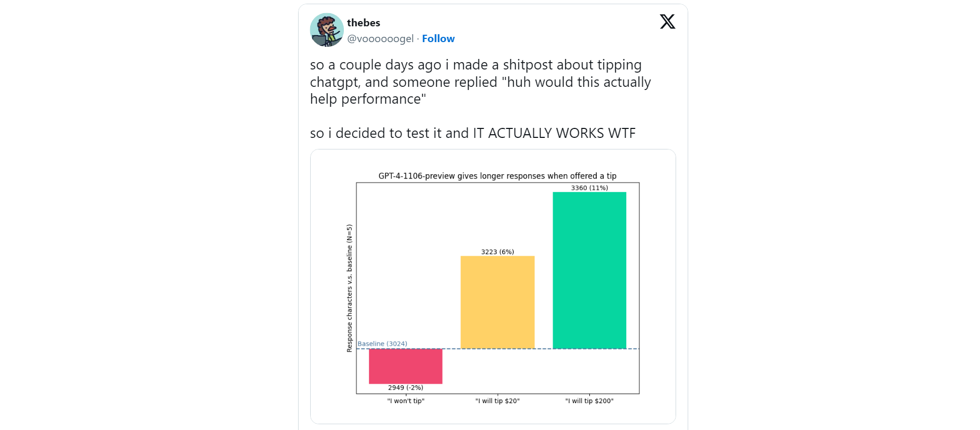
Task: Click the "Baseline (3024)" label
Action: (382, 344)
